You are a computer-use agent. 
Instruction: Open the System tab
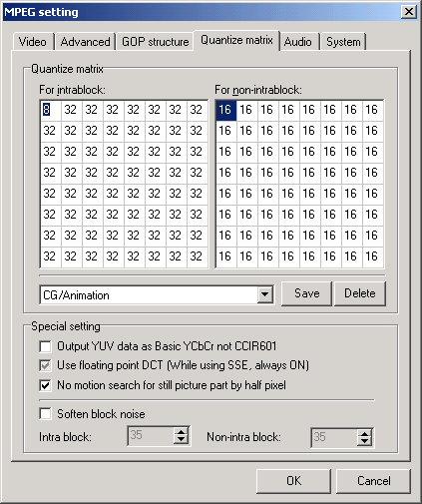tap(343, 42)
